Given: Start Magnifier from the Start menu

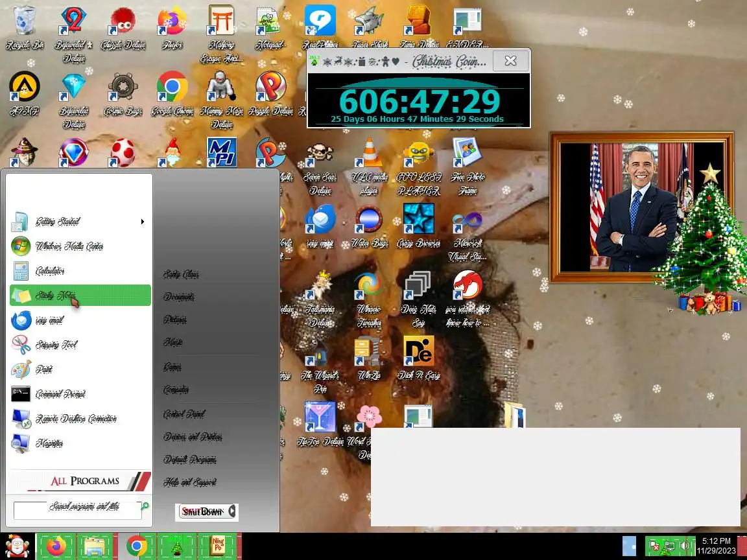Looking at the screenshot, I should coord(80,443).
